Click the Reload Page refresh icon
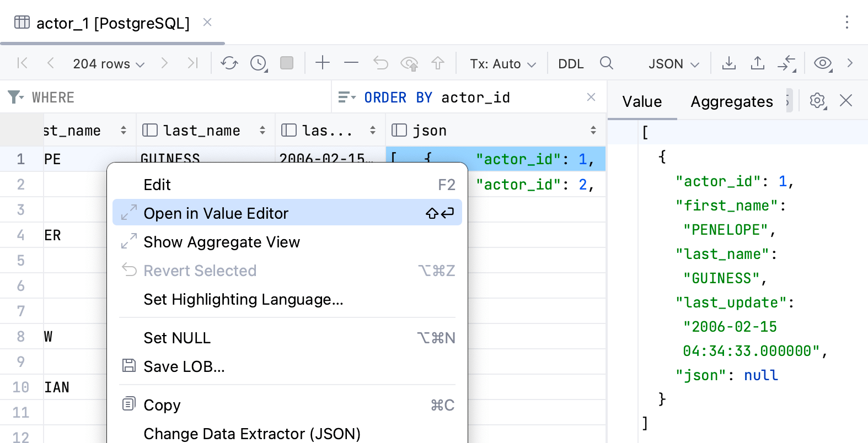 click(229, 63)
